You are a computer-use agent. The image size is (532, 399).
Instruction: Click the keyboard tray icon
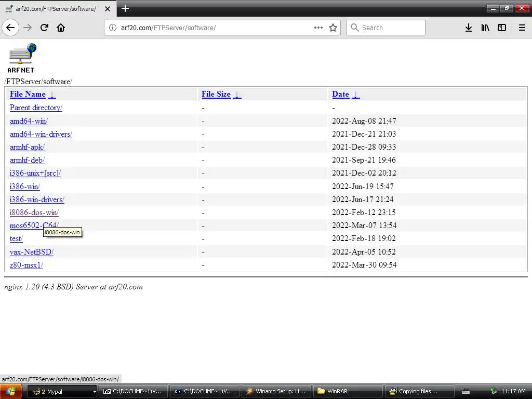[x=466, y=392]
